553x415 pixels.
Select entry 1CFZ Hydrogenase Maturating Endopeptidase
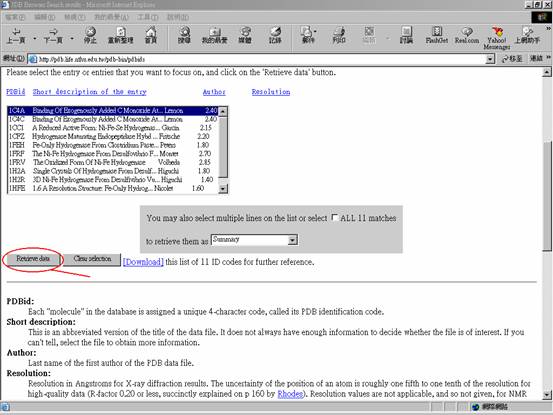tap(113, 136)
